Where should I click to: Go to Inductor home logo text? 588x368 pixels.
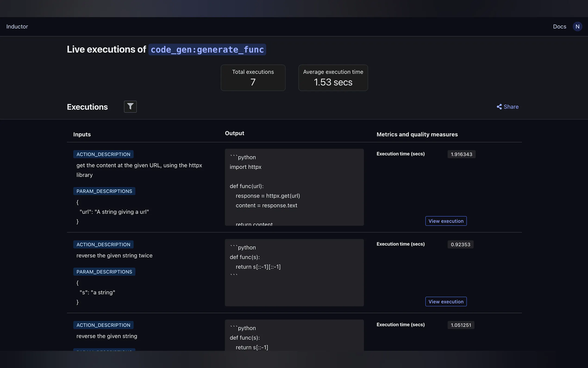tap(17, 26)
